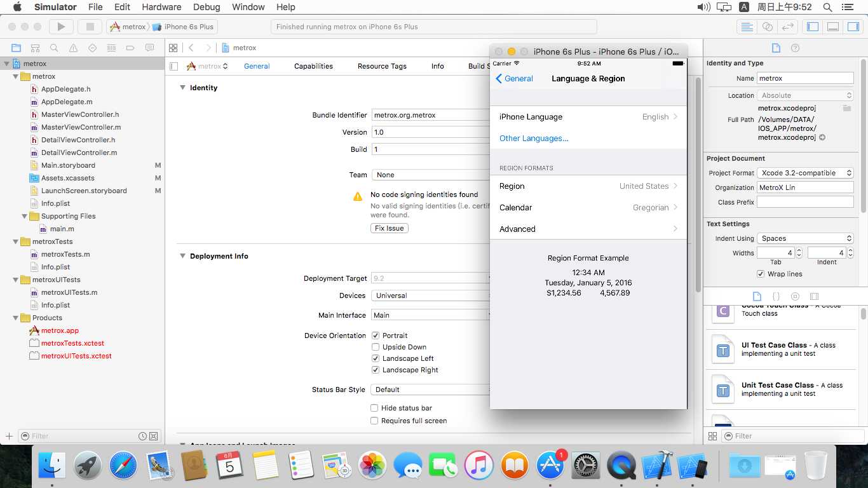Open the Advanced row in simulator
868x488 pixels.
point(588,229)
